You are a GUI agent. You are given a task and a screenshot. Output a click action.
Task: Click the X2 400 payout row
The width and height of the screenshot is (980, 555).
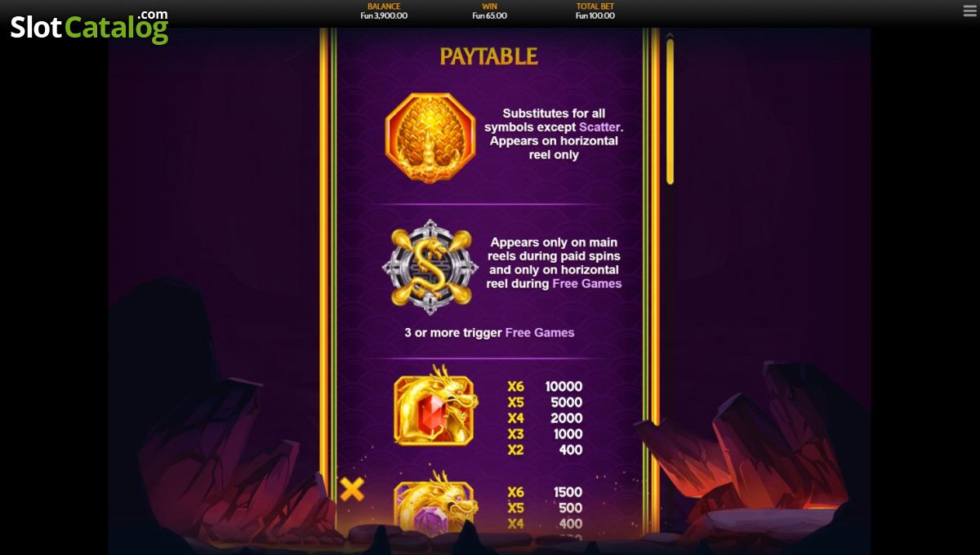tap(545, 450)
